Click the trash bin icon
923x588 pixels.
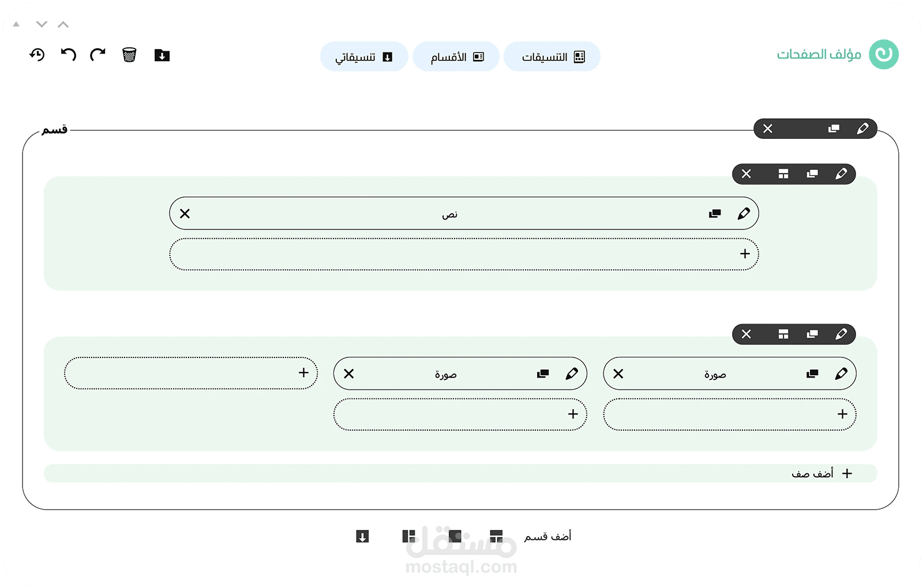(x=129, y=55)
